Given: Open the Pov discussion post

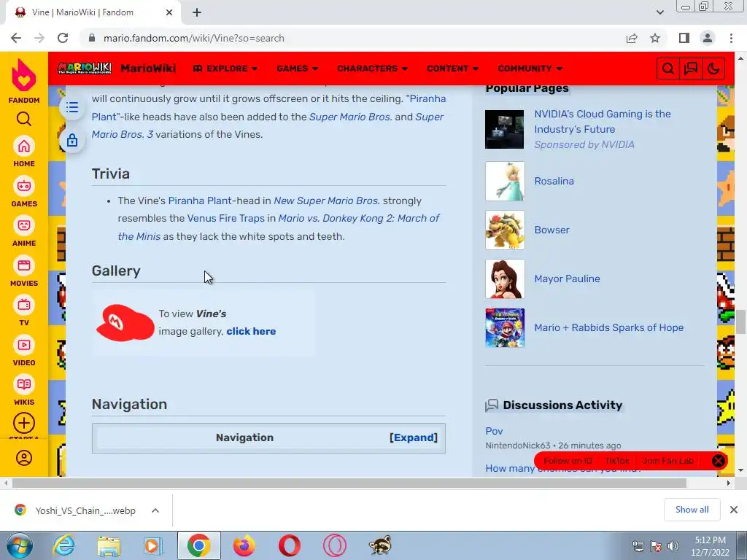Looking at the screenshot, I should (x=494, y=431).
